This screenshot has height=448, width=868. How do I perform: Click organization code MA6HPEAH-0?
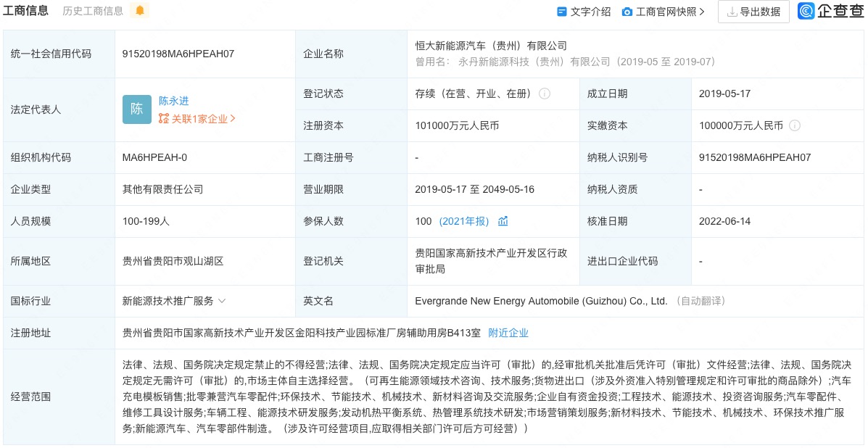tap(154, 157)
